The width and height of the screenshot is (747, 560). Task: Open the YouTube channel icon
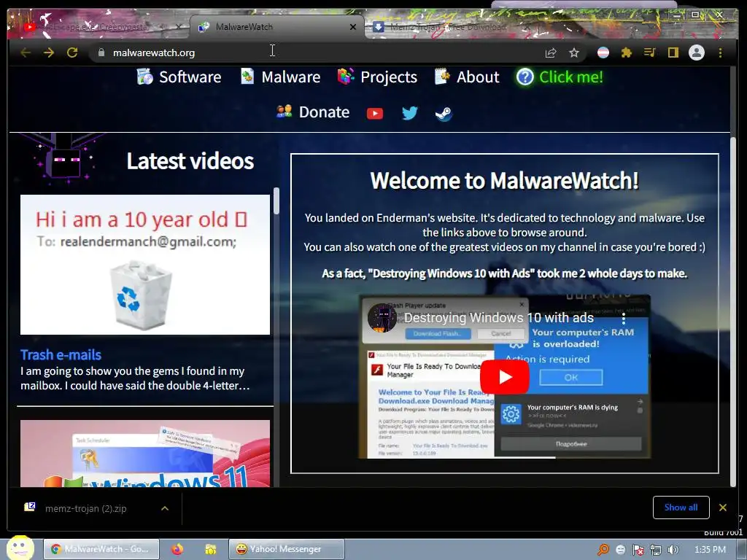tap(375, 113)
